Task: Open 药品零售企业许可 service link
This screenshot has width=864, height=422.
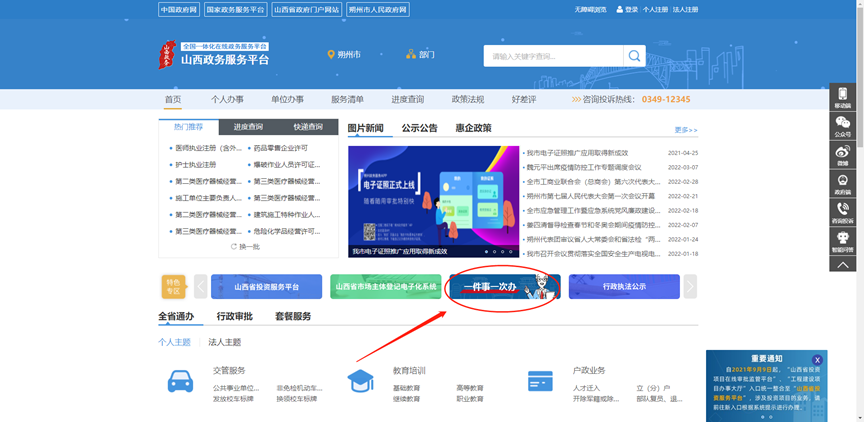Action: (x=280, y=148)
